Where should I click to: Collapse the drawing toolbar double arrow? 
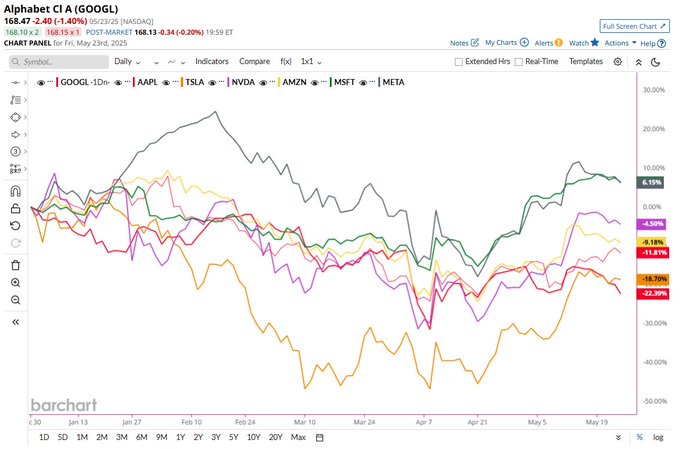click(x=15, y=322)
